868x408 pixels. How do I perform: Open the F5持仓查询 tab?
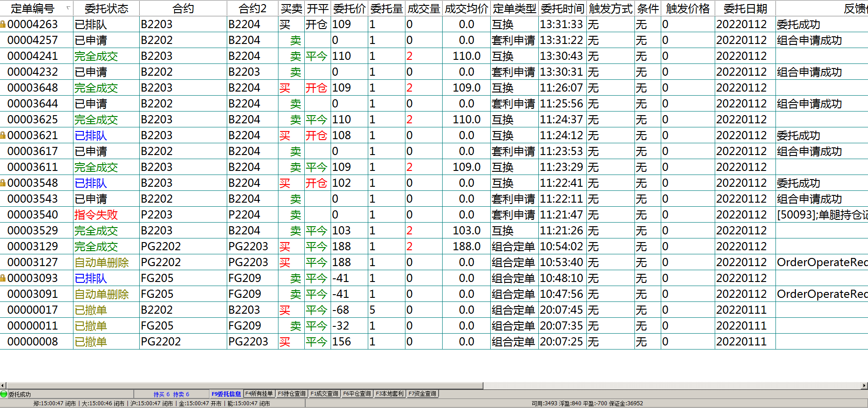coord(292,394)
